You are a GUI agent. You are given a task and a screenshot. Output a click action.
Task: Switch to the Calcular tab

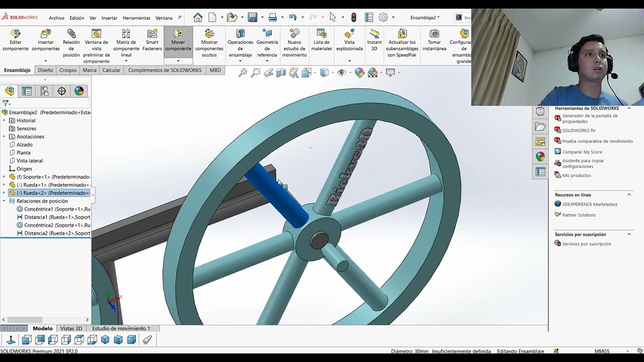111,70
